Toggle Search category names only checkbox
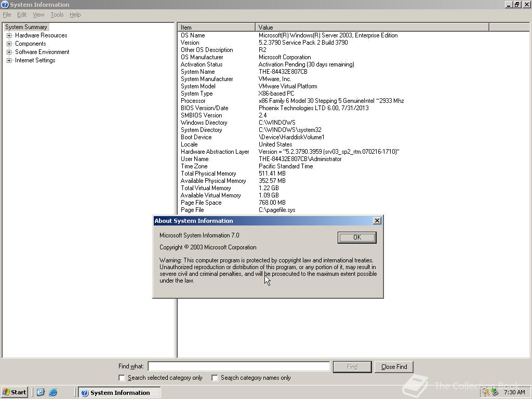This screenshot has width=532, height=399. pos(215,378)
